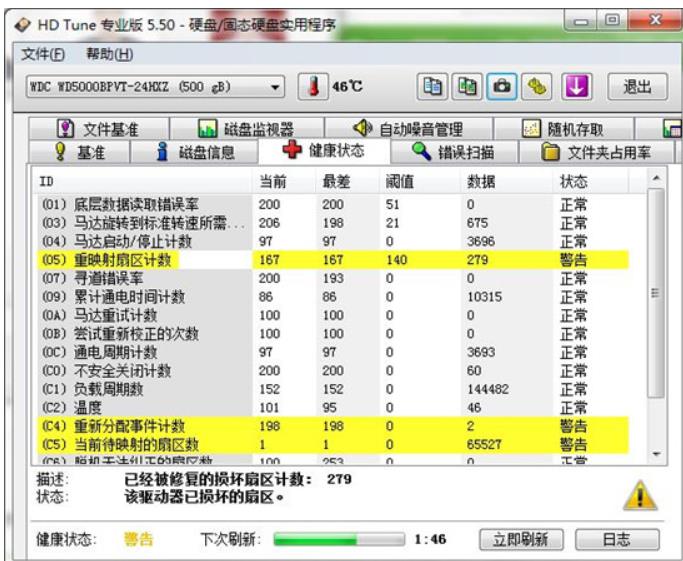Switch to 随机存取 tab

click(x=564, y=128)
